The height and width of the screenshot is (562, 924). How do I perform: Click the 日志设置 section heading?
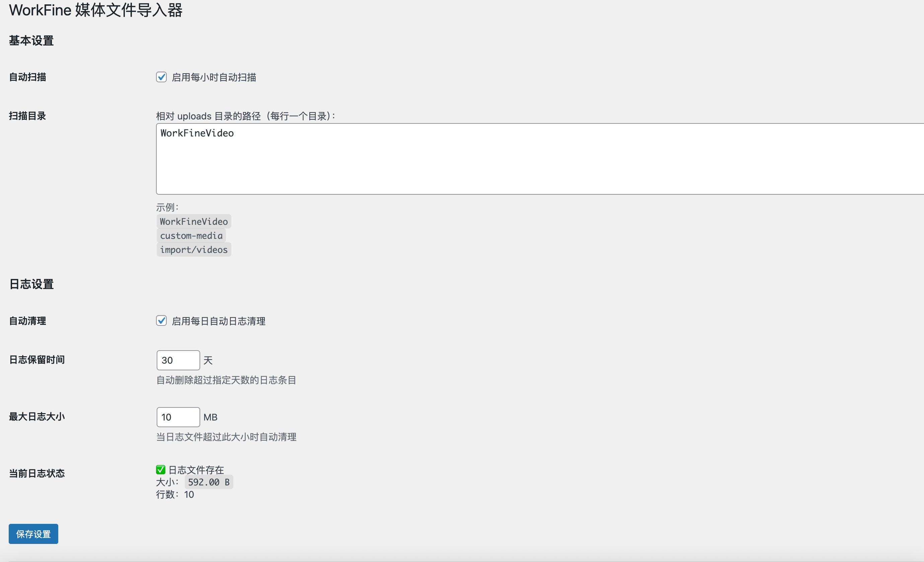(31, 284)
